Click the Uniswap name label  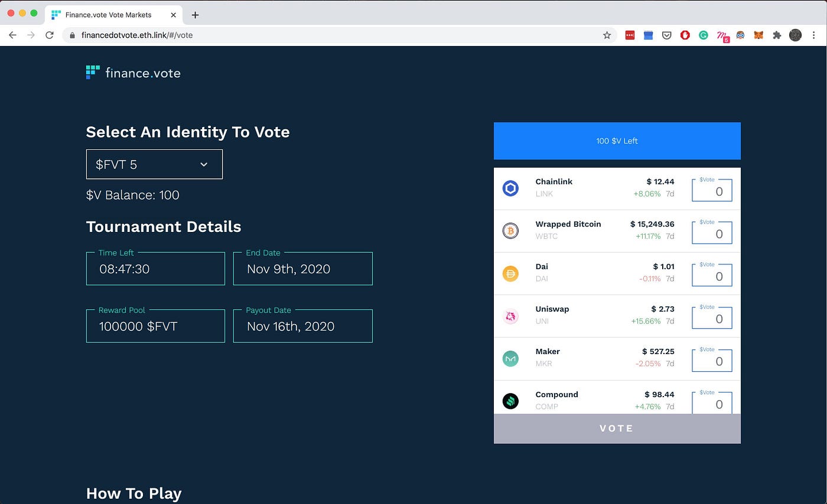pyautogui.click(x=552, y=309)
